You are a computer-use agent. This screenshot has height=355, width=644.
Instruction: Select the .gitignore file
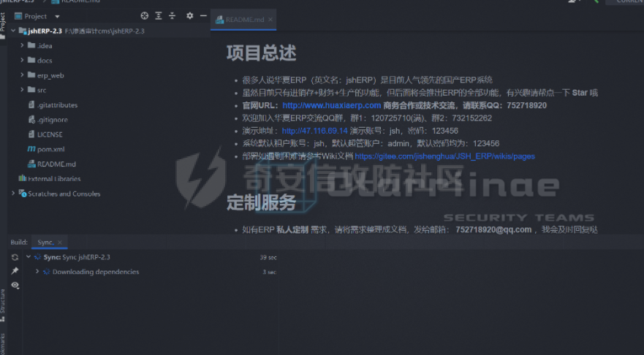click(x=52, y=120)
